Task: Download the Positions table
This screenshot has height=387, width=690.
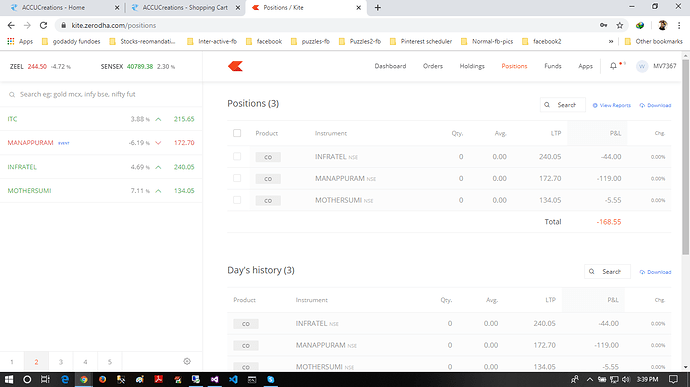Action: pos(655,105)
